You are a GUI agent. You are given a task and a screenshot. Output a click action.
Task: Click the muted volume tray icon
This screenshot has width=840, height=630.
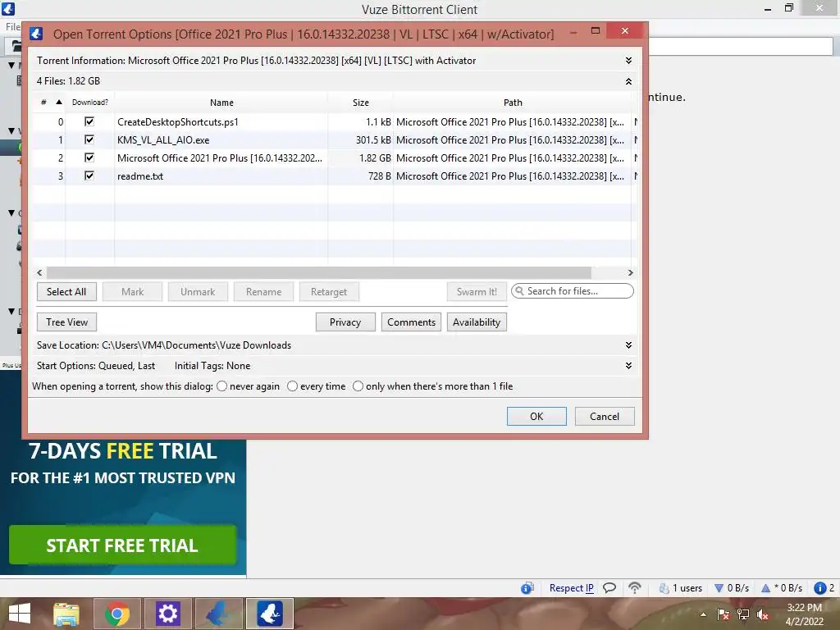(x=763, y=615)
